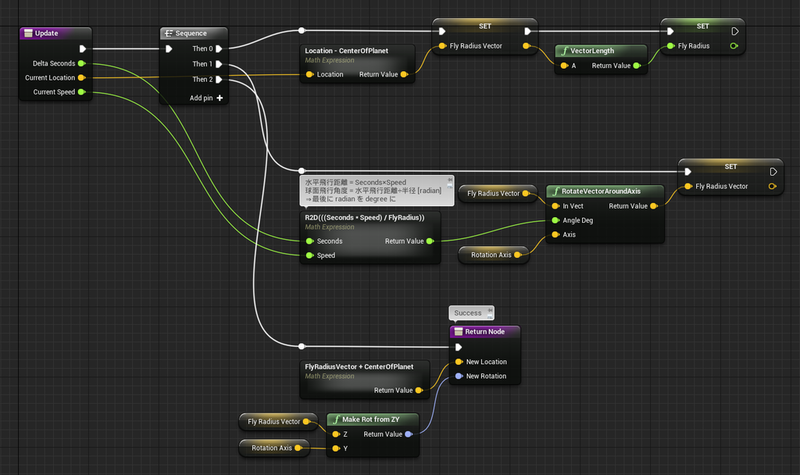The height and width of the screenshot is (475, 800).
Task: Select the R2D(((Seconds * Speed) / FlyRadius)) title
Action: click(364, 217)
